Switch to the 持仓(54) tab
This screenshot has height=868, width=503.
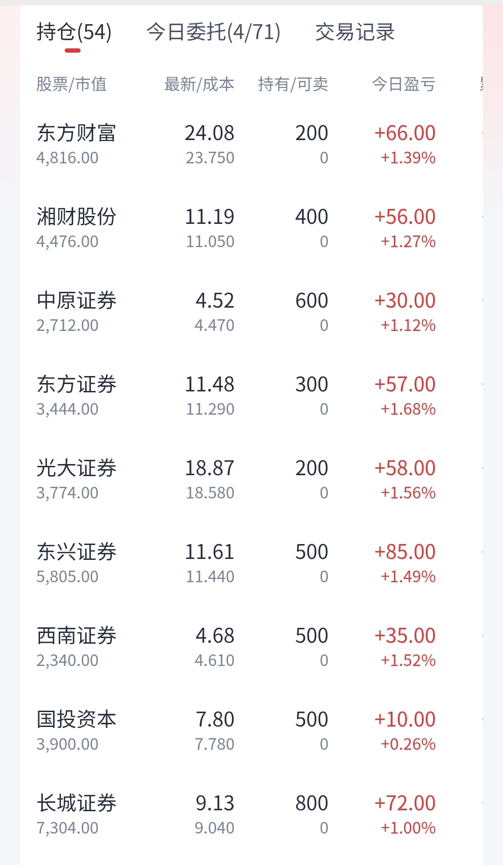click(x=74, y=32)
